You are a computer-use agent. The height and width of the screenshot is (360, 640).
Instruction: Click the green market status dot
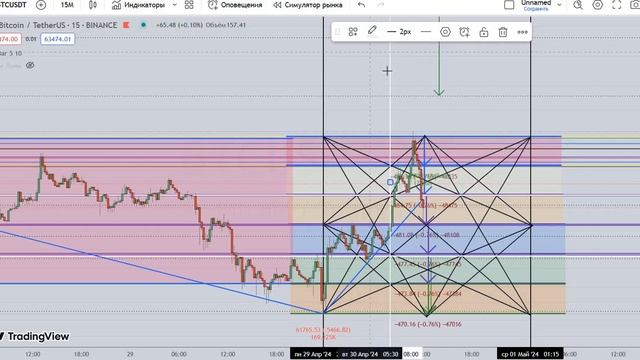143,24
